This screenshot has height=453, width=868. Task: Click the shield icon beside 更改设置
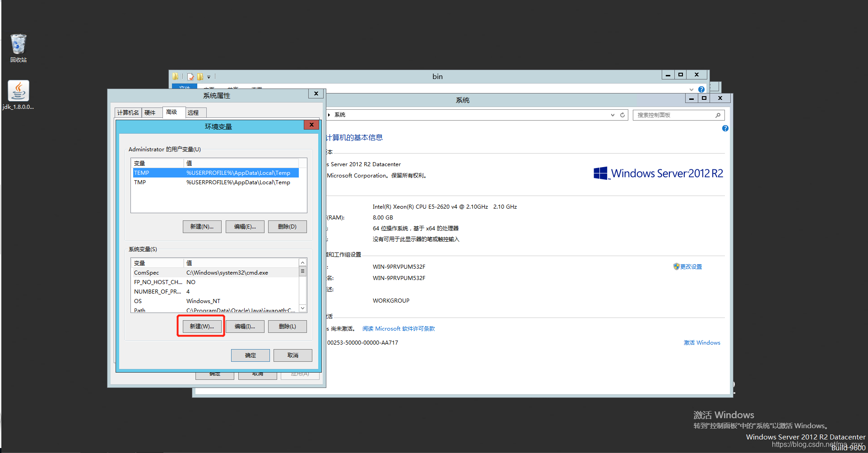tap(676, 266)
